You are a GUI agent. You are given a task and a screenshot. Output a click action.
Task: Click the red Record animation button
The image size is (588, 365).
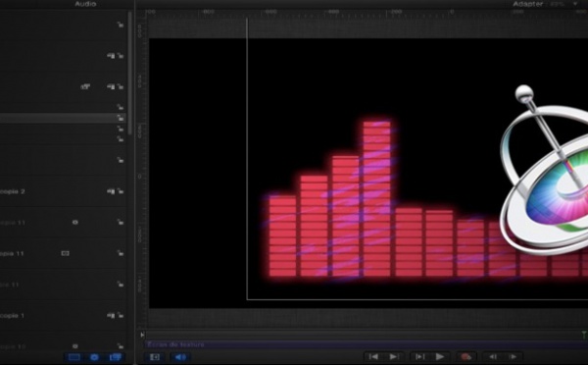click(465, 357)
